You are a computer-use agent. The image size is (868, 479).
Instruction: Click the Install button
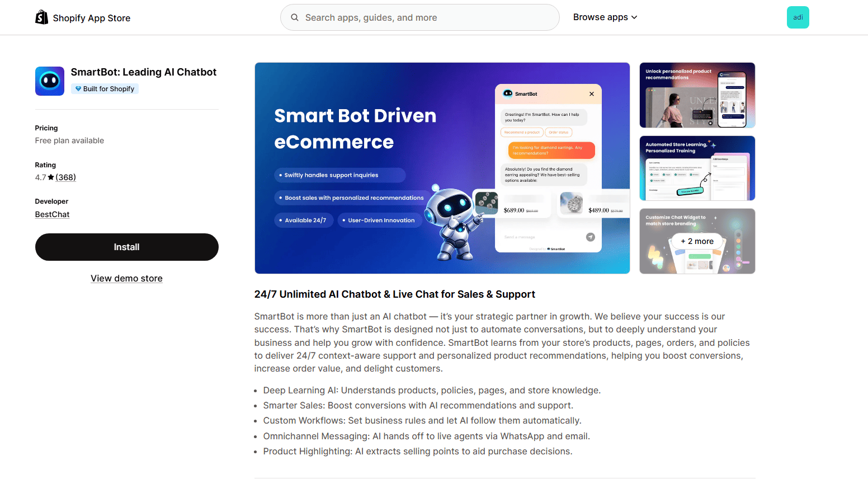127,247
